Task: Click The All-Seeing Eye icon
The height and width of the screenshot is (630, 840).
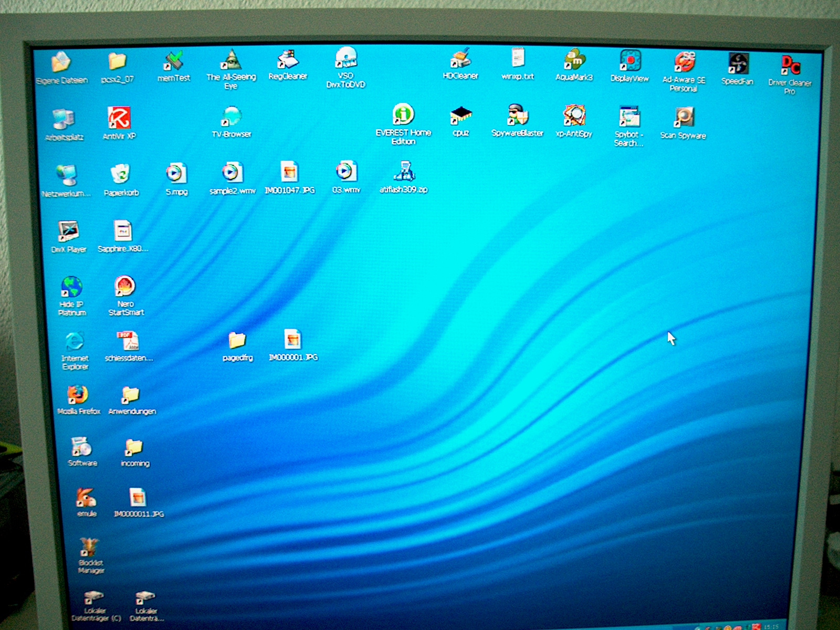Action: point(231,61)
